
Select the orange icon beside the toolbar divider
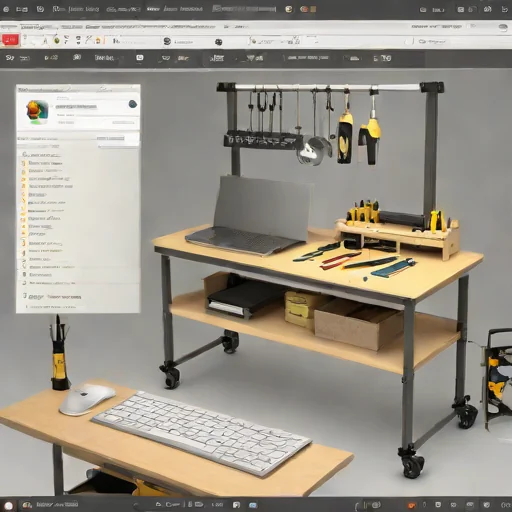pos(98,41)
